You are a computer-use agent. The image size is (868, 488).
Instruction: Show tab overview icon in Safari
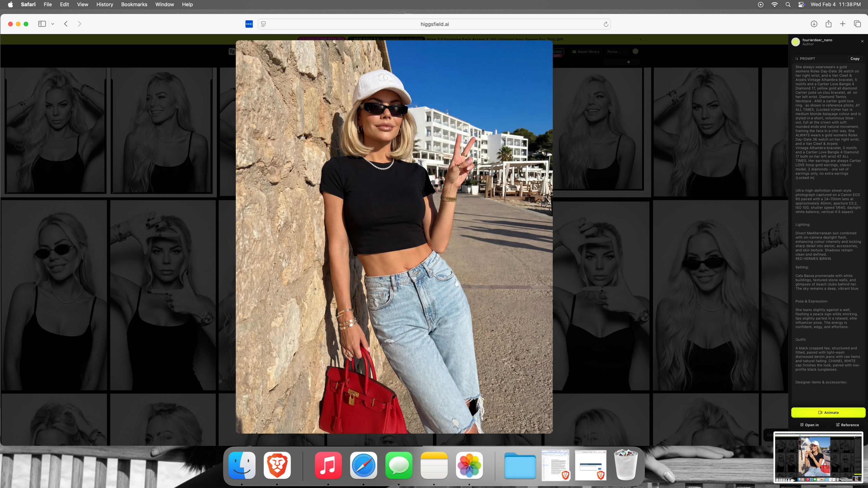[857, 24]
